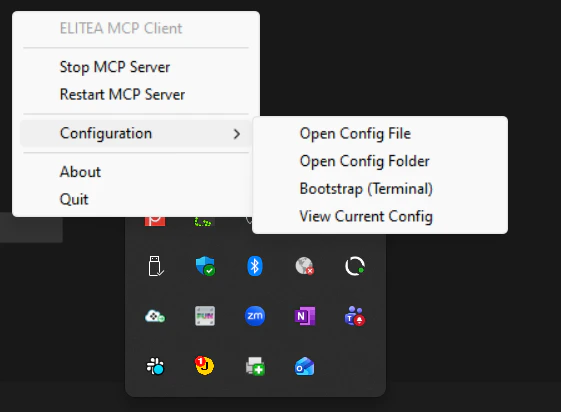Click the grey FUN tray icon
The width and height of the screenshot is (561, 412).
[x=205, y=316]
